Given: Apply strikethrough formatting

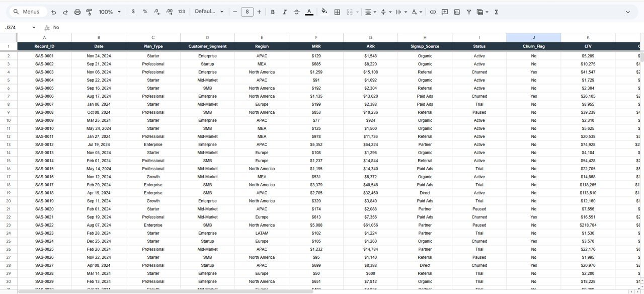Looking at the screenshot, I should 296,11.
